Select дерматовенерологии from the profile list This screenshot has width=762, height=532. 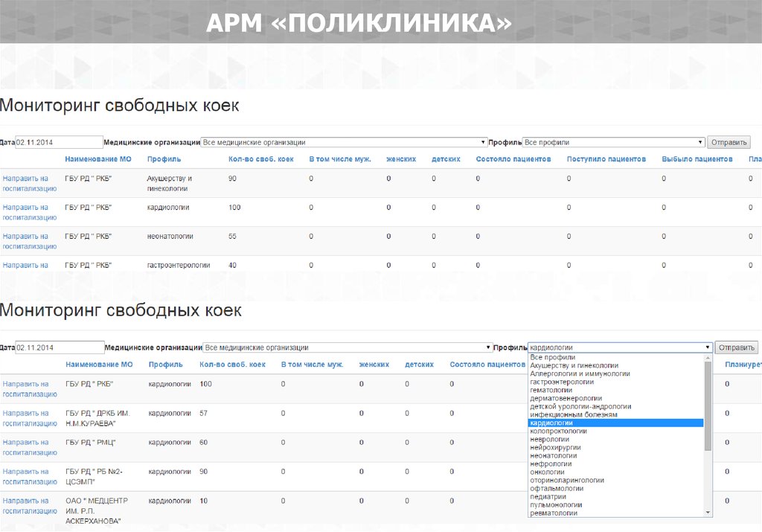coord(566,398)
